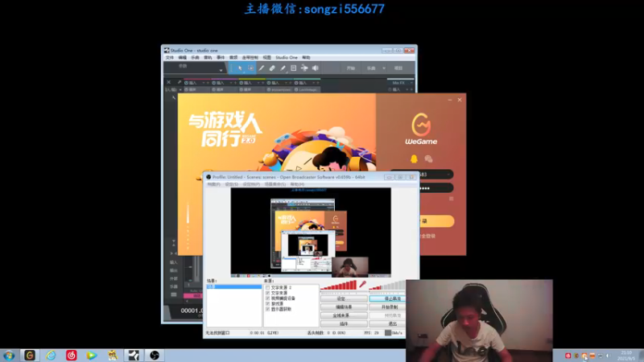Click 编辑场景 button in OBS
644x362 pixels.
click(344, 307)
